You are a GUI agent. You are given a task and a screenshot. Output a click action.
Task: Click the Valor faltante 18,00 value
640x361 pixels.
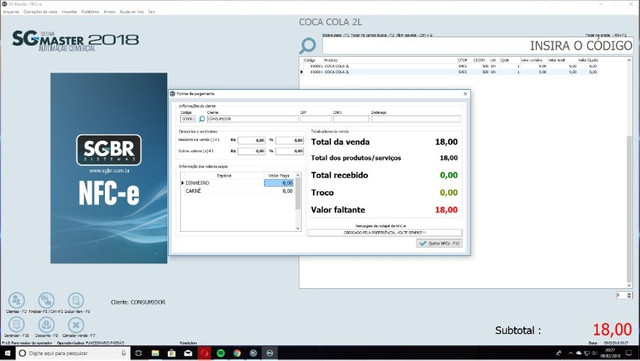(446, 210)
